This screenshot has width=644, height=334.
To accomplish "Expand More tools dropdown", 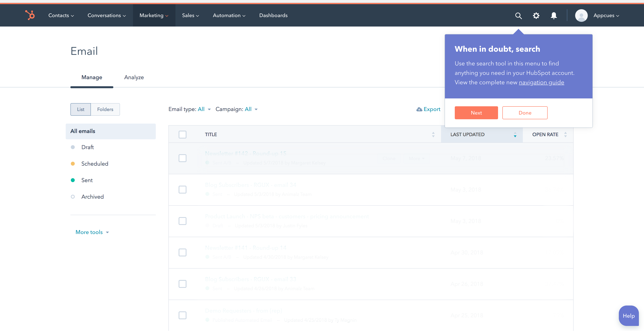I will (92, 232).
